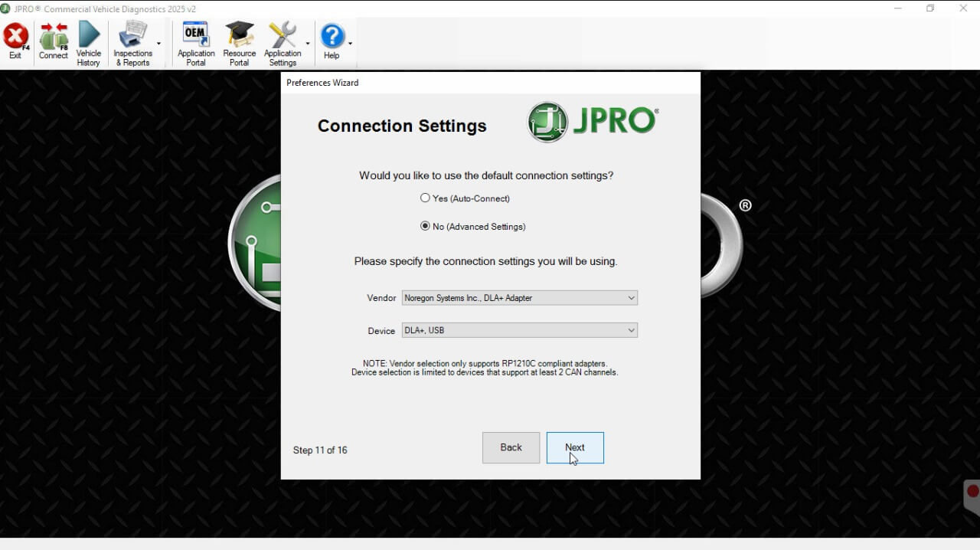Open Application Settings
The width and height of the screenshot is (980, 550).
point(283,43)
